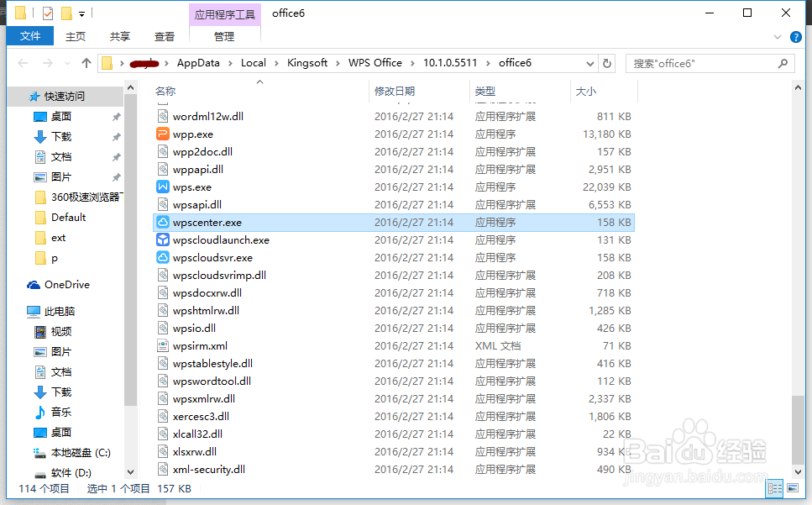Open the 文件 menu
Image resolution: width=812 pixels, height=505 pixels.
29,36
